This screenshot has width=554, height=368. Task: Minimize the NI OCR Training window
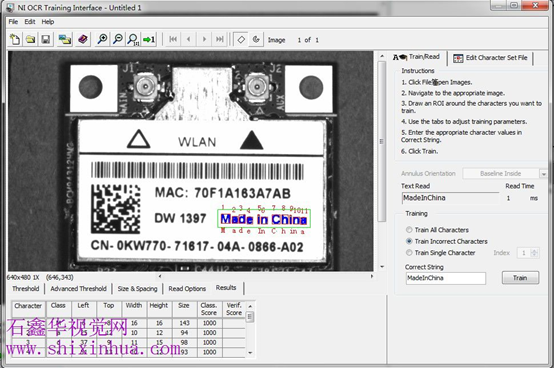pos(498,5)
